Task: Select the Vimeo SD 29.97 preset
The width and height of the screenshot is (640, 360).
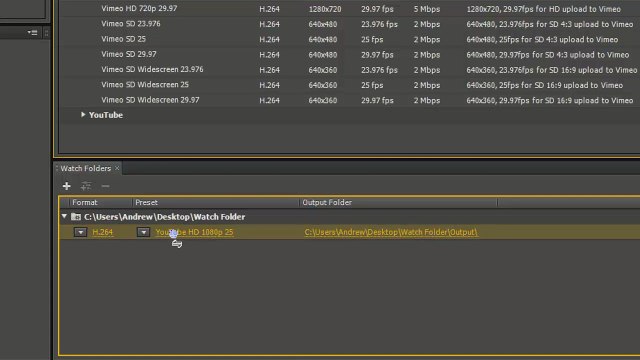Action: pos(129,54)
